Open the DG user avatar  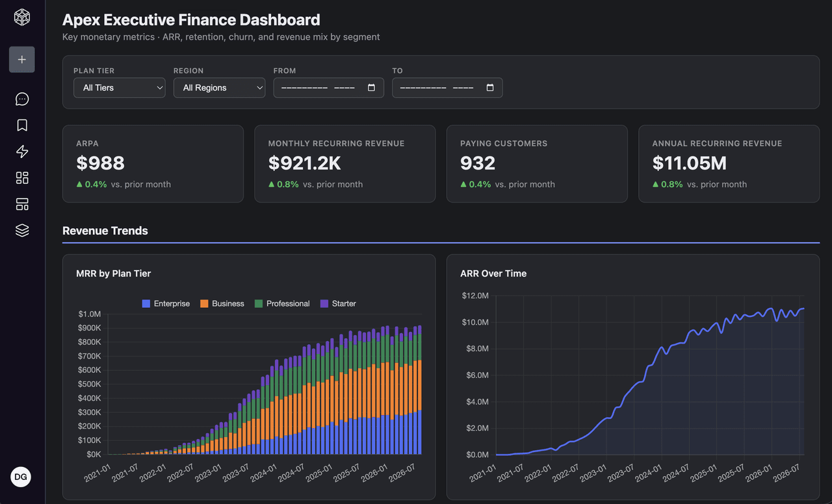(21, 477)
